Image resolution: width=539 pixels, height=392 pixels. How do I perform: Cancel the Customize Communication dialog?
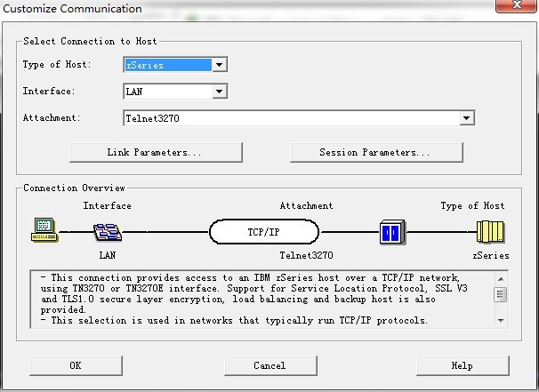tap(270, 365)
